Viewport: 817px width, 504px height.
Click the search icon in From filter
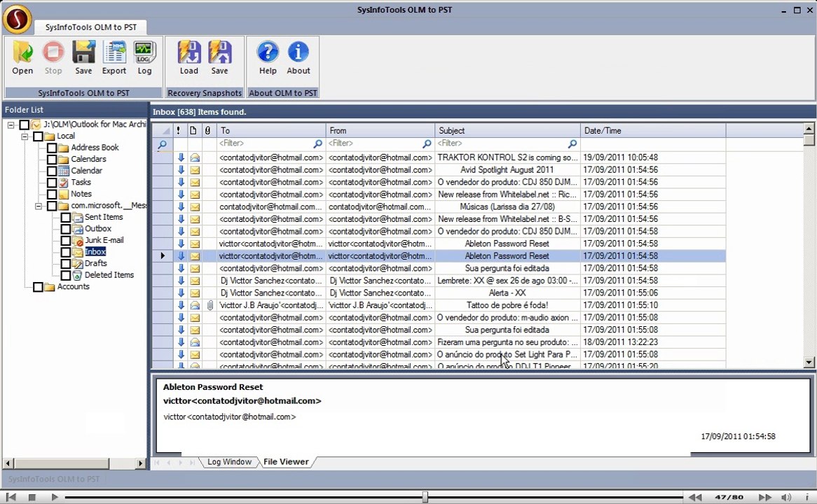pyautogui.click(x=427, y=143)
